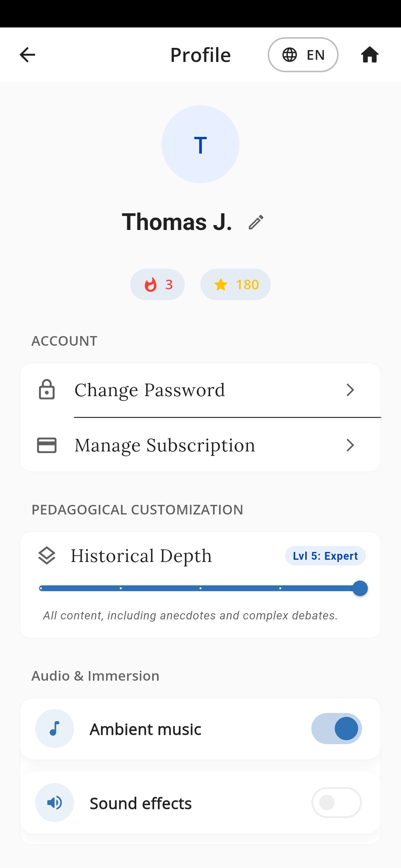Image resolution: width=401 pixels, height=868 pixels.
Task: Click the Historical Depth layers icon
Action: click(47, 556)
